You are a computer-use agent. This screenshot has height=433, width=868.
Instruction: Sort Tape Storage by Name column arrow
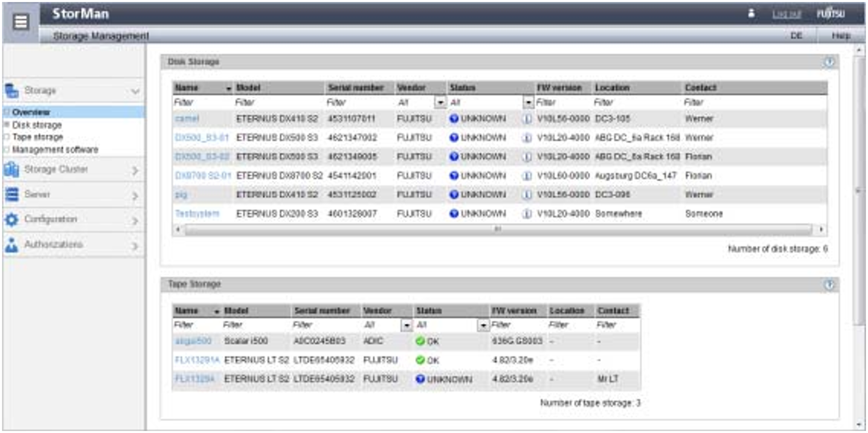coord(217,312)
